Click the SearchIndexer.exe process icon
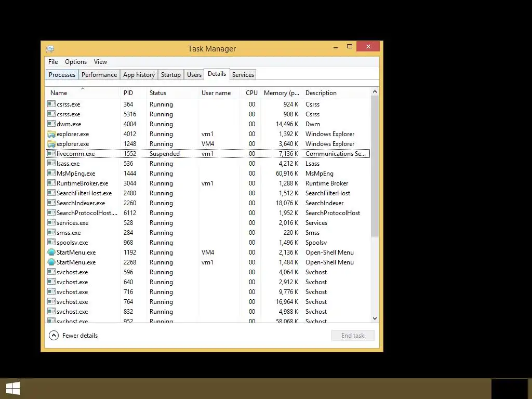This screenshot has height=399, width=532. (x=51, y=203)
